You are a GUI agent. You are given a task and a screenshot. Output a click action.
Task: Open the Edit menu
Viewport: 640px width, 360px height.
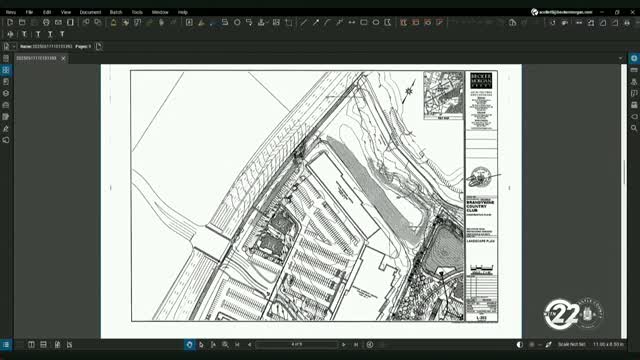[47, 12]
